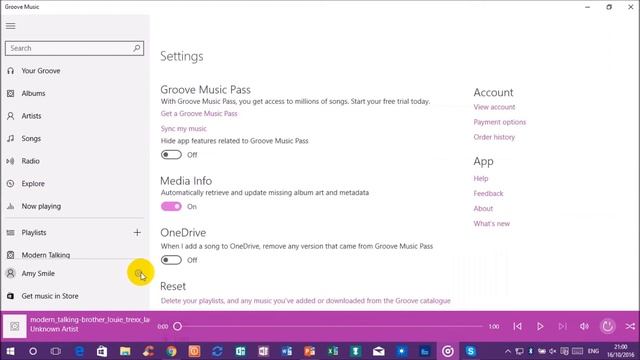Open OneNote from the taskbar
The height and width of the screenshot is (360, 640).
[x=263, y=351]
